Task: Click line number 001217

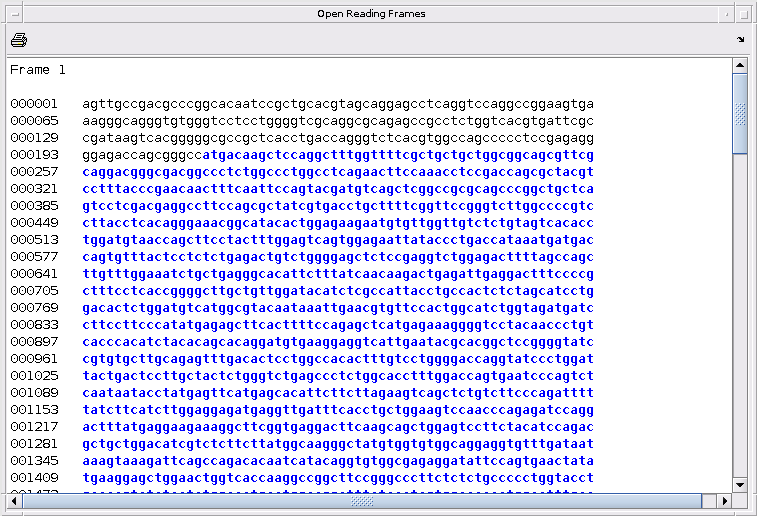Action: [34, 427]
